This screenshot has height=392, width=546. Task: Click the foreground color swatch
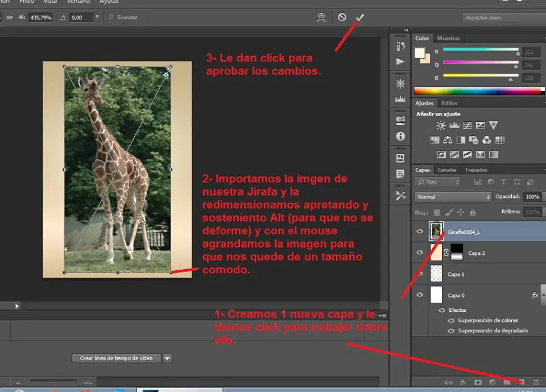(x=420, y=53)
